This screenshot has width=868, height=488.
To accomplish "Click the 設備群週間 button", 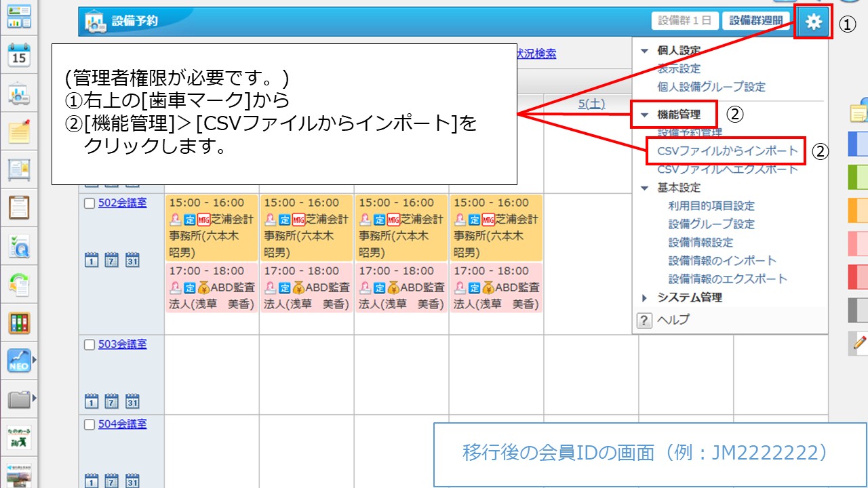I will click(x=755, y=21).
